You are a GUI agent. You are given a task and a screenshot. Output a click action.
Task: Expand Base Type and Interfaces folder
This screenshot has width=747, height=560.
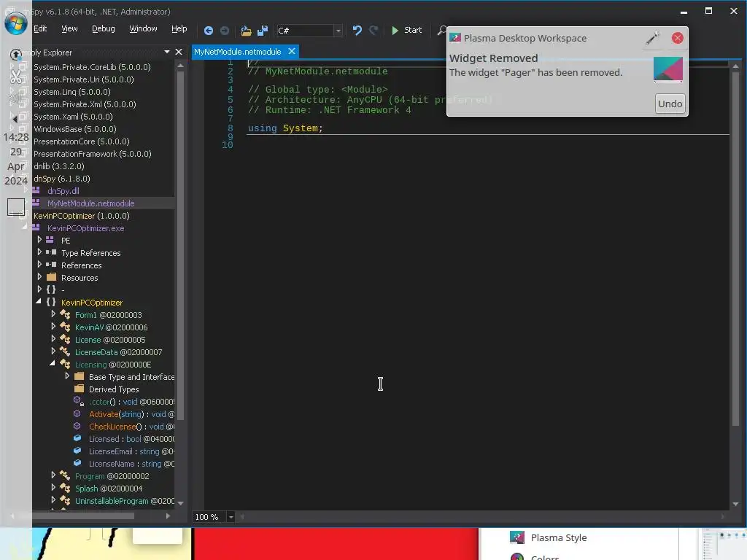[67, 376]
